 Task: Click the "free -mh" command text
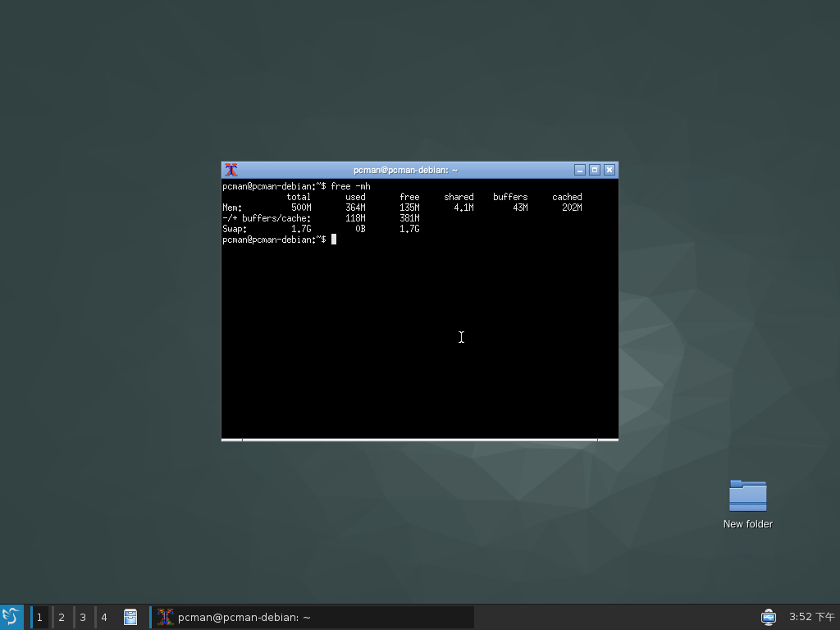tap(350, 186)
